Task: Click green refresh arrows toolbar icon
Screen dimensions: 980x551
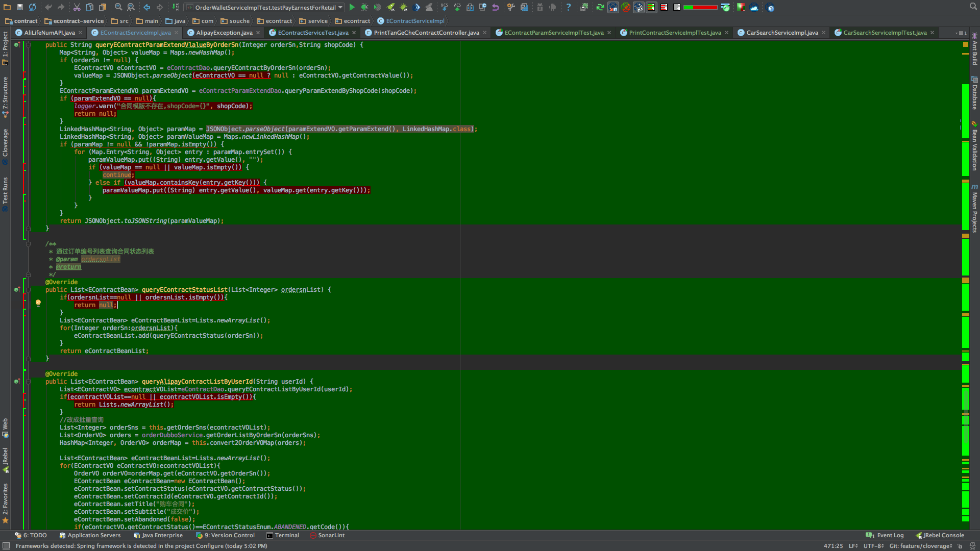Action: pos(600,7)
